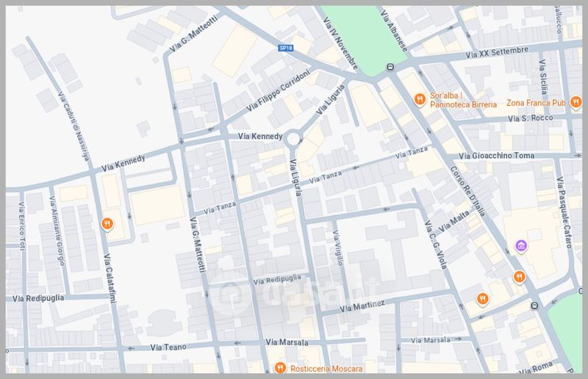Select the purple museum marker
Screen dimensions: 588x379
click(521, 245)
